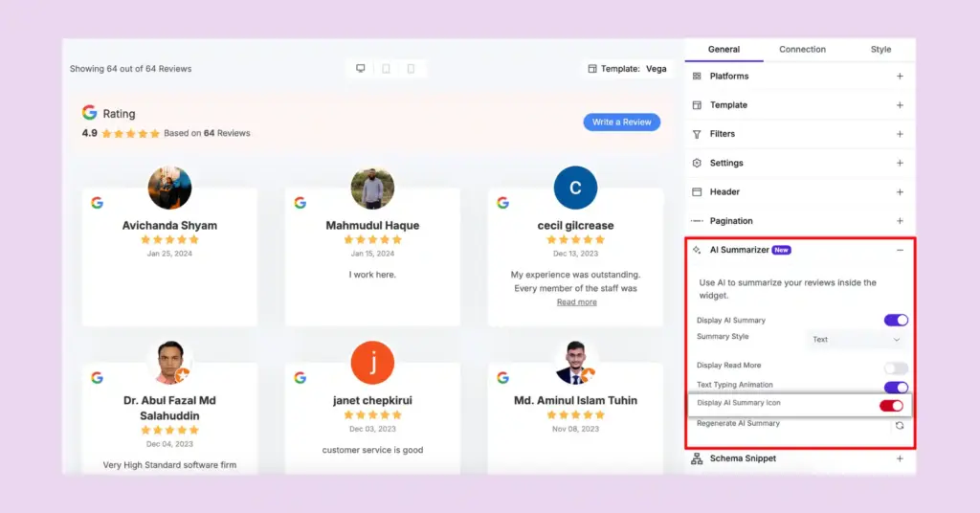The image size is (980, 513).
Task: Enable the Display Read More toggle
Action: [896, 368]
